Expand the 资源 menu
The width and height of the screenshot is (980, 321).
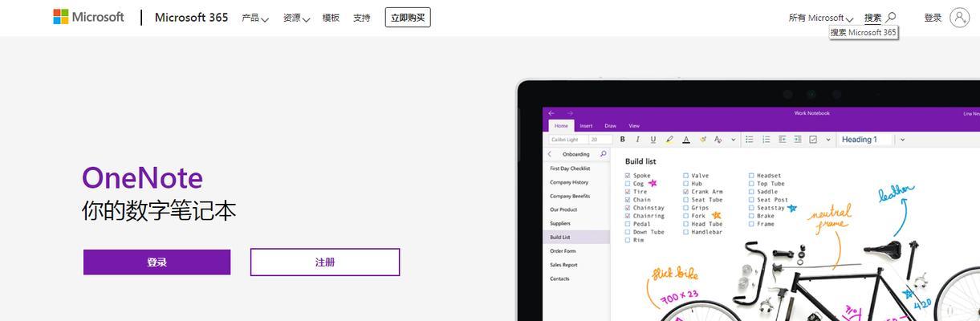pos(296,18)
